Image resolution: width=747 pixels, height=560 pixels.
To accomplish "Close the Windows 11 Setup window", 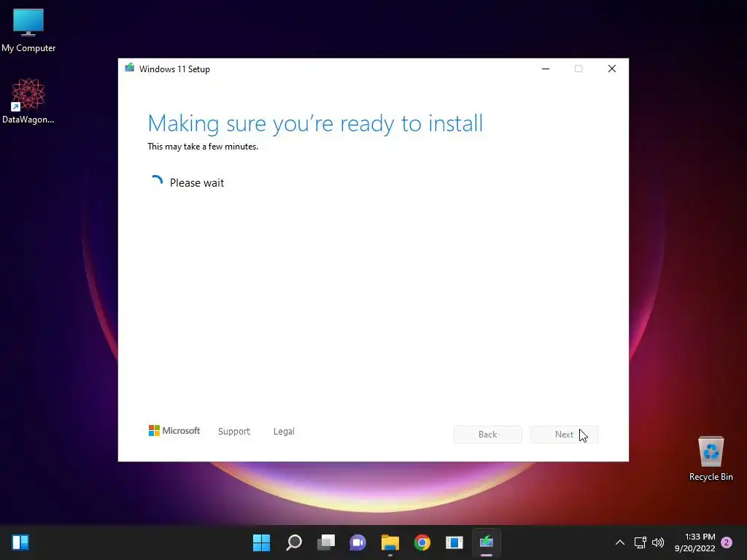I will 612,69.
